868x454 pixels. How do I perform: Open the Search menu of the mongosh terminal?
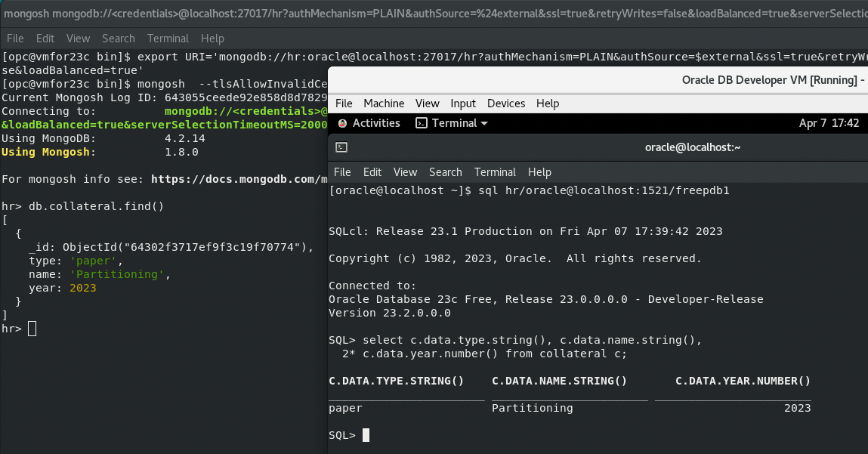pos(119,39)
